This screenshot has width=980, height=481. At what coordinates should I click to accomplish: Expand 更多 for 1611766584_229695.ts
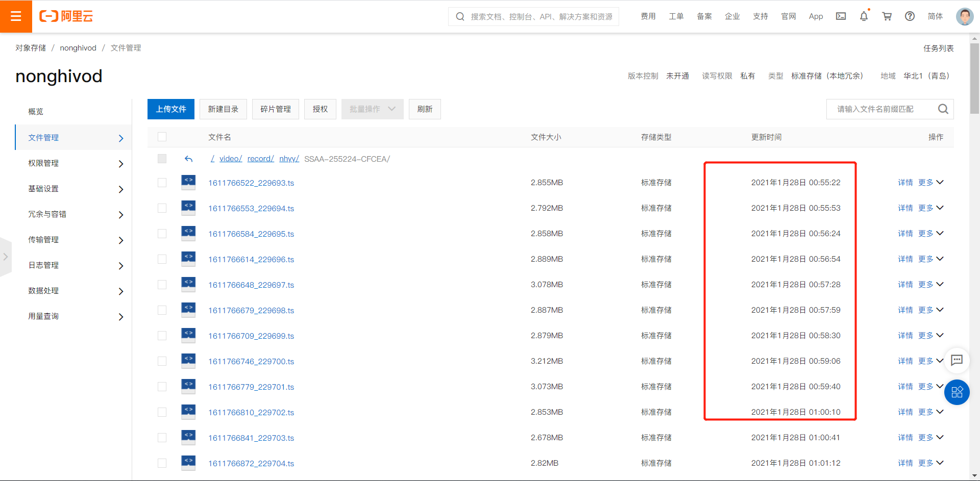click(931, 234)
